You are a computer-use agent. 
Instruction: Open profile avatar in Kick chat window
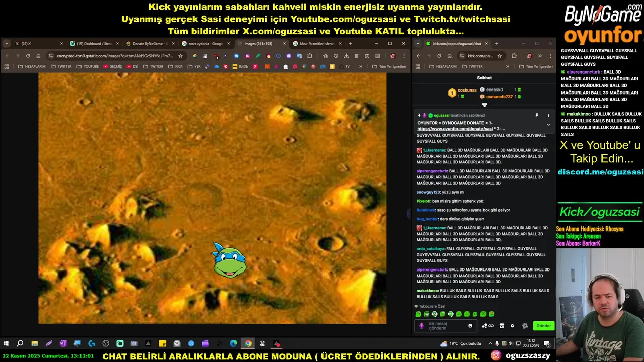(529, 56)
